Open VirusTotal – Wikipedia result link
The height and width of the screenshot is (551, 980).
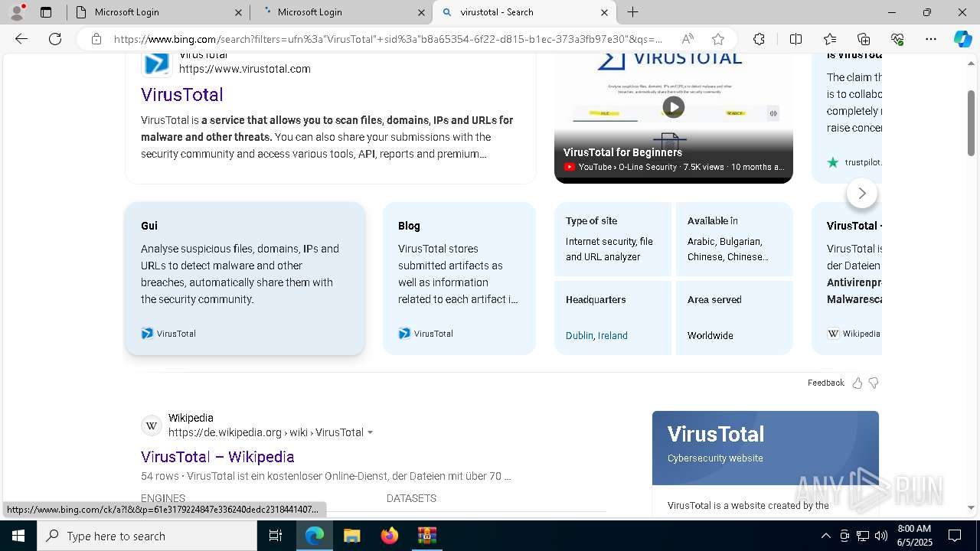tap(217, 457)
